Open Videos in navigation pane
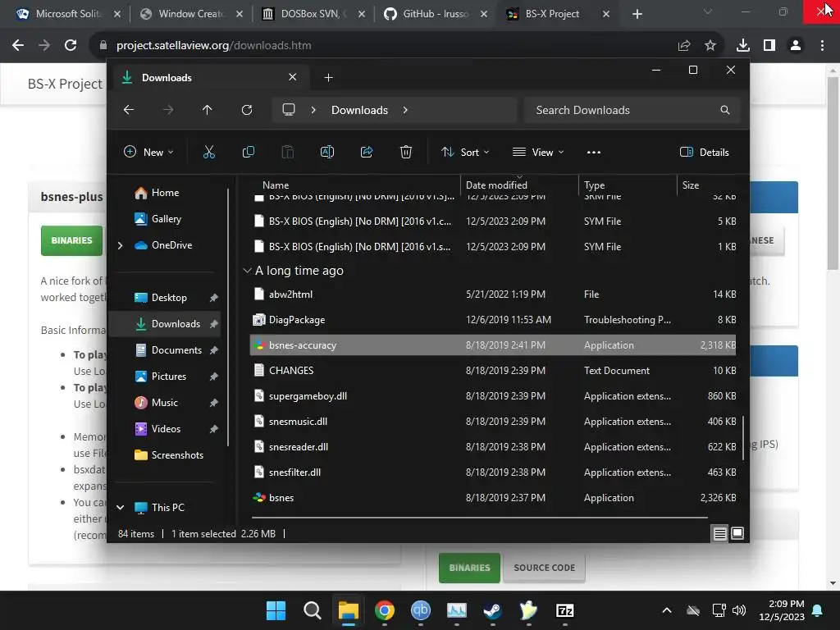The width and height of the screenshot is (840, 630). tap(166, 429)
